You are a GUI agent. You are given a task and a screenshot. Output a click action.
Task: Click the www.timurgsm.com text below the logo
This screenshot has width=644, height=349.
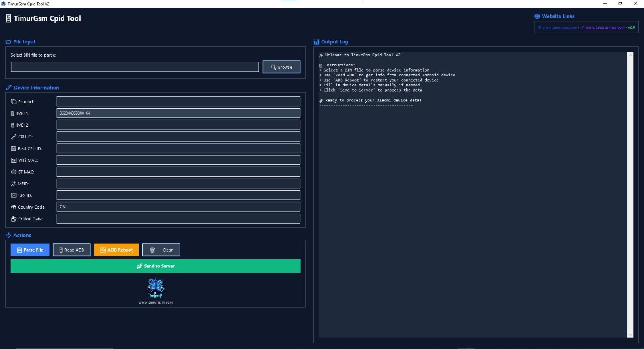[155, 302]
